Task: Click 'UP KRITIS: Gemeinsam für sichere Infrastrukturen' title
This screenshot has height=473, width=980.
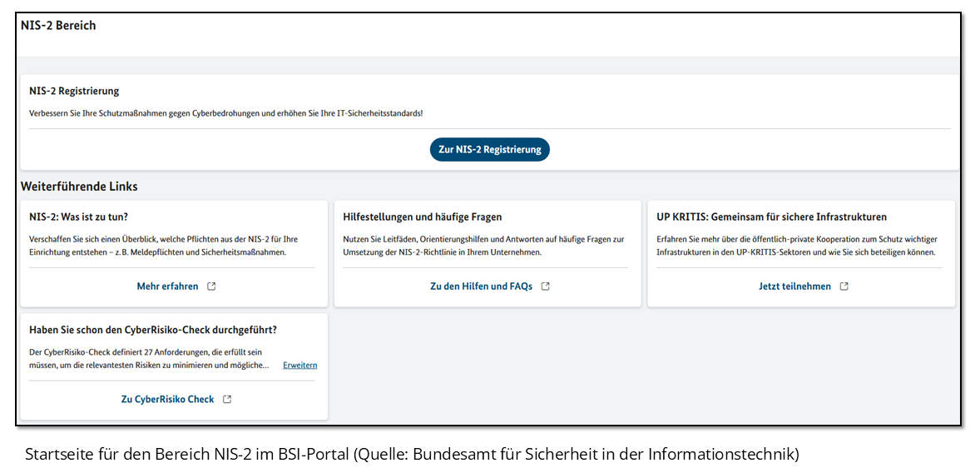Action: coord(772,217)
